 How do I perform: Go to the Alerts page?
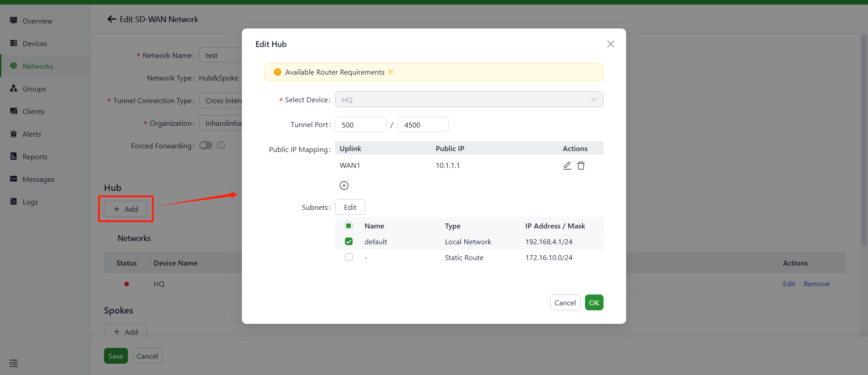click(x=32, y=134)
